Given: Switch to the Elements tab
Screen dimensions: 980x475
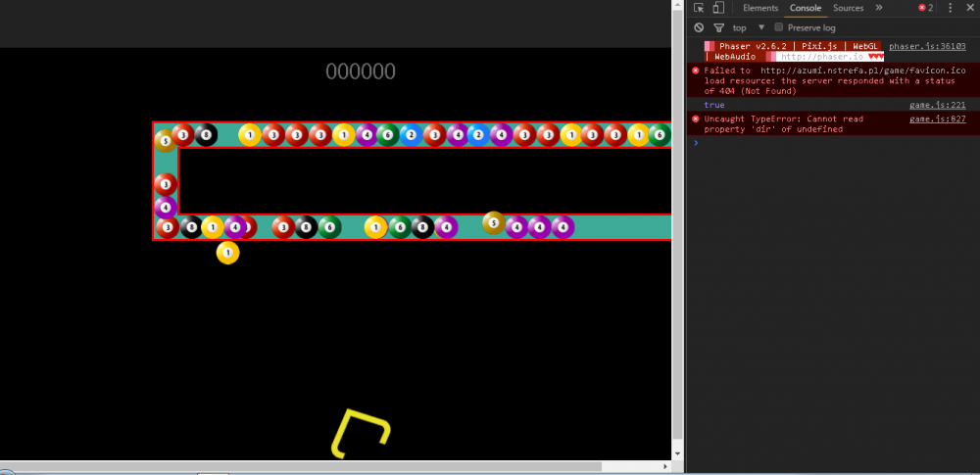Looking at the screenshot, I should coord(760,8).
